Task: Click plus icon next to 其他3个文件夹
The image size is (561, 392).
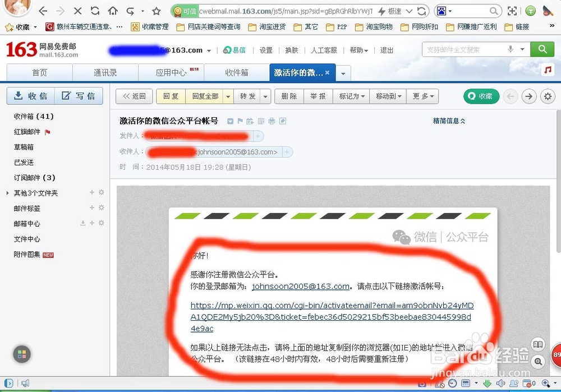Action: click(x=92, y=192)
